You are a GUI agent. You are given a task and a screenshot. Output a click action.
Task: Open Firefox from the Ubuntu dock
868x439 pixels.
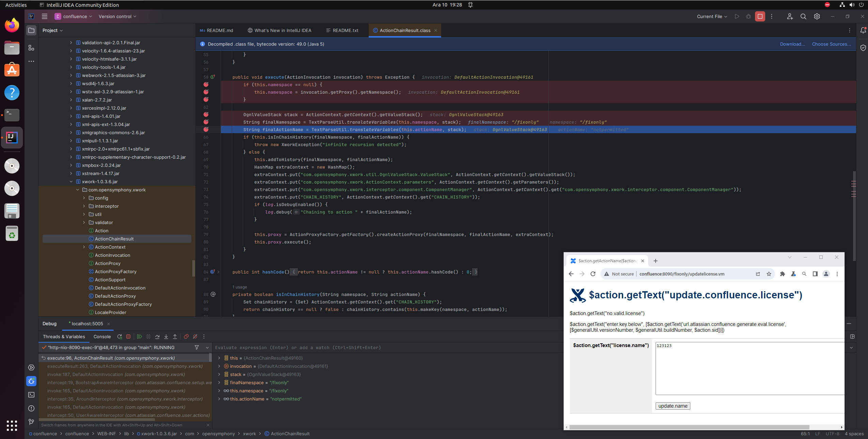point(12,25)
